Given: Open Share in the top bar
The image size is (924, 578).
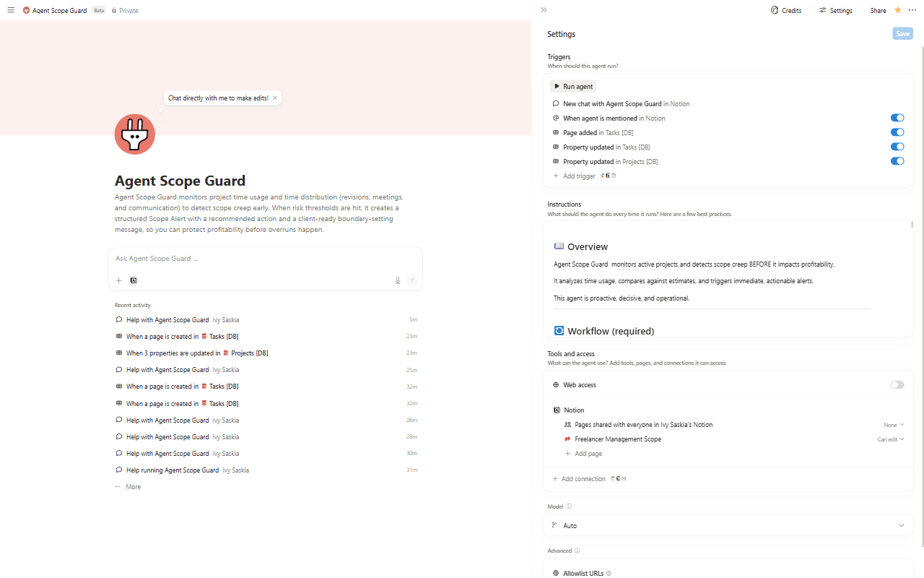Looking at the screenshot, I should coord(878,10).
